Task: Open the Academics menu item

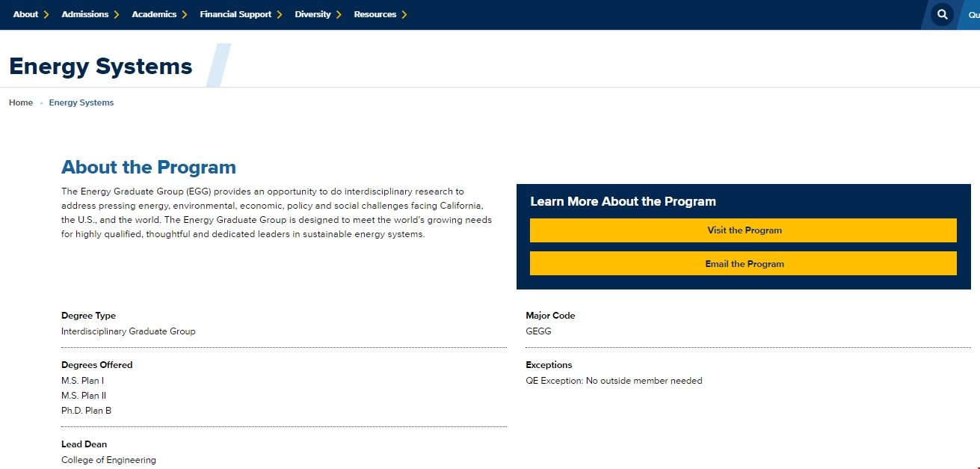Action: click(x=154, y=15)
